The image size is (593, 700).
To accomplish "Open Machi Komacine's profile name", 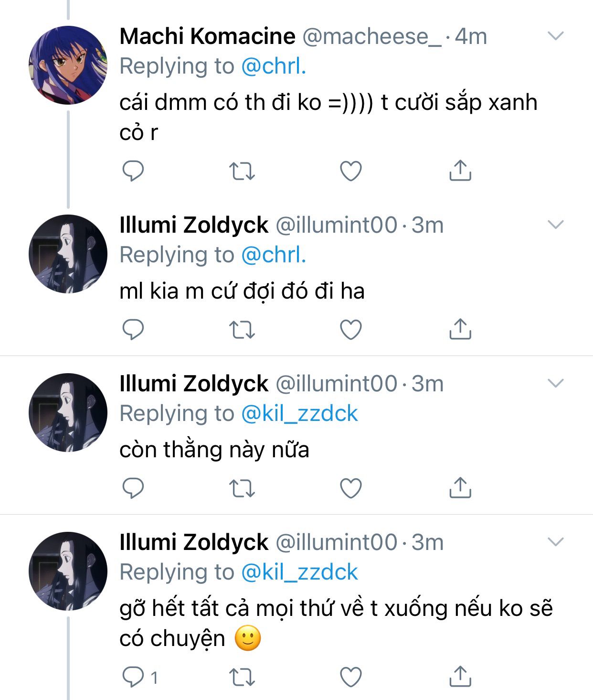I will coord(207,36).
